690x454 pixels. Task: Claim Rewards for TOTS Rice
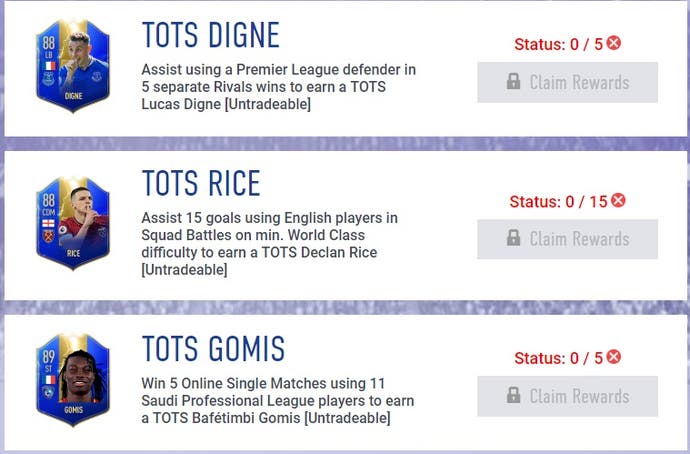(x=568, y=239)
